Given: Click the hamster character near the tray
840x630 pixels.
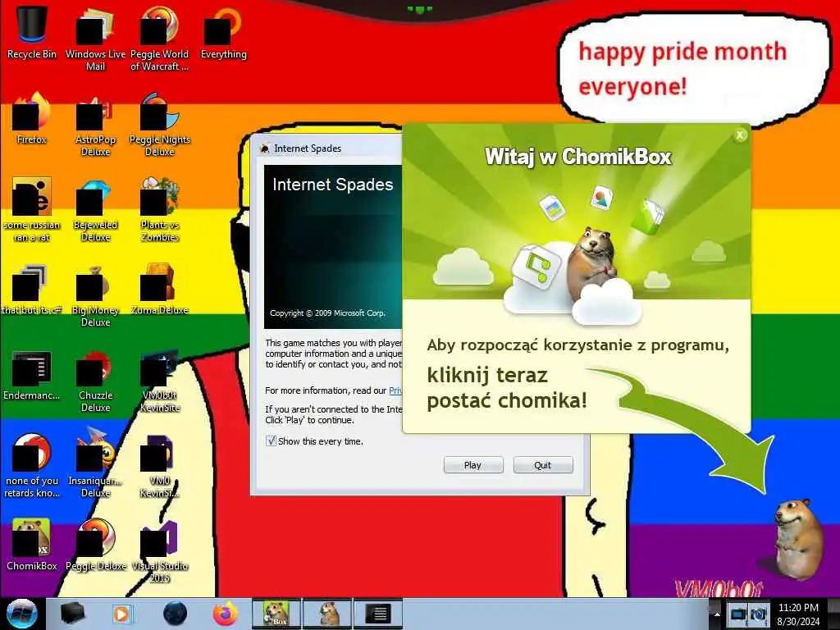Looking at the screenshot, I should [x=799, y=538].
